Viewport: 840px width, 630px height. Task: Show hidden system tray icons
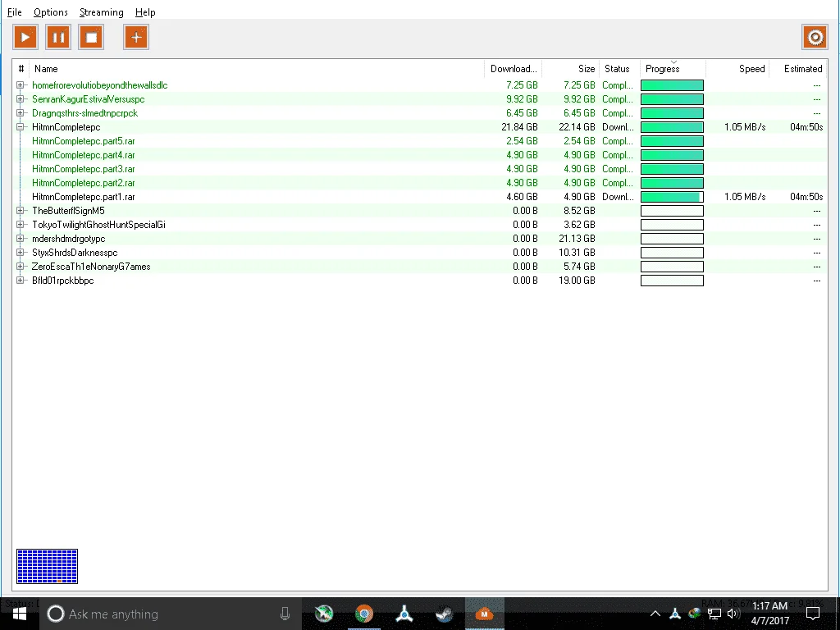pos(655,614)
